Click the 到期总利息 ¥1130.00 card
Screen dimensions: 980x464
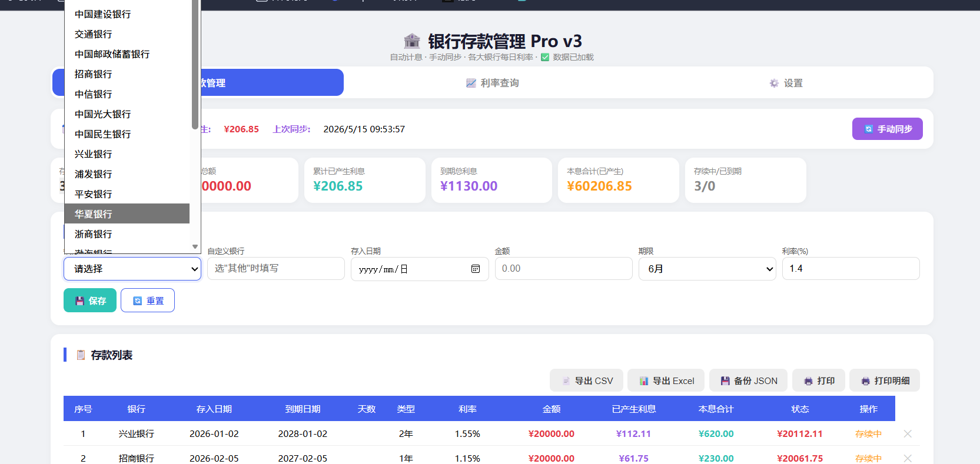(x=491, y=180)
